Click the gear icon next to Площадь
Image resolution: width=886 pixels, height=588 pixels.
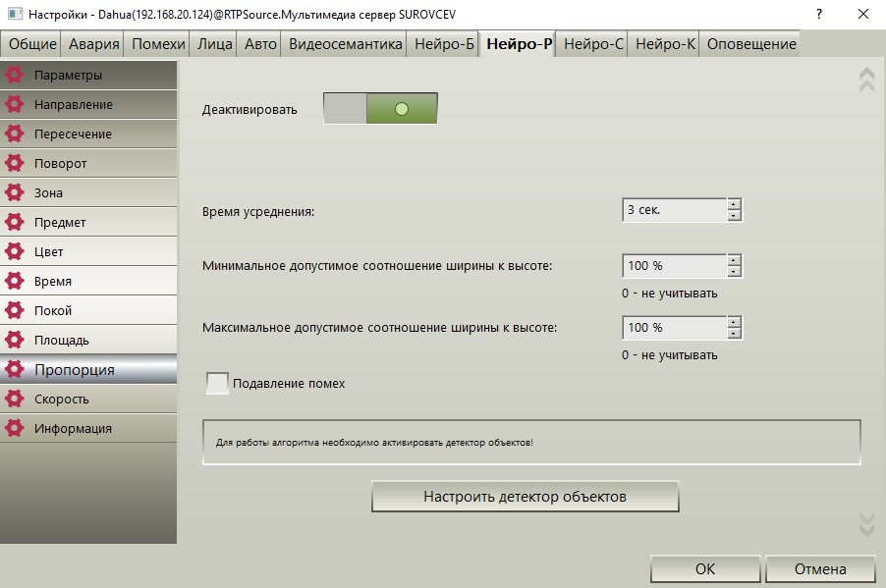pos(14,339)
